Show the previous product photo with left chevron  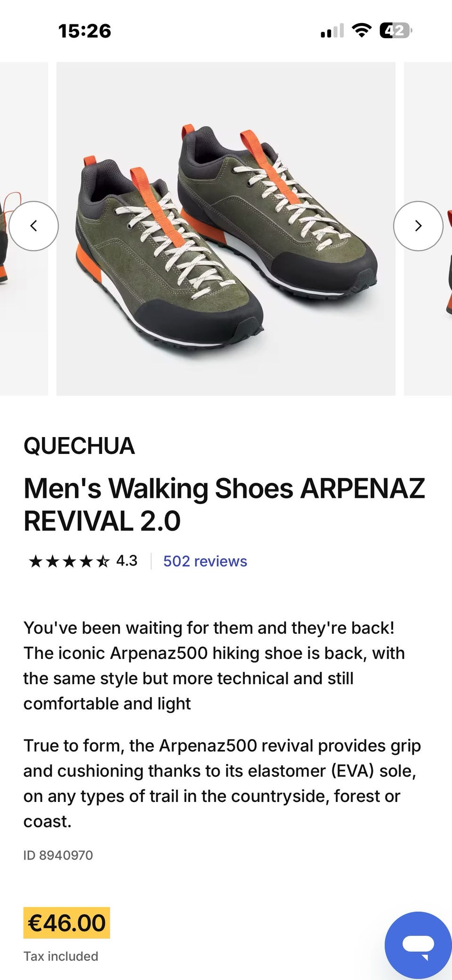coord(33,226)
